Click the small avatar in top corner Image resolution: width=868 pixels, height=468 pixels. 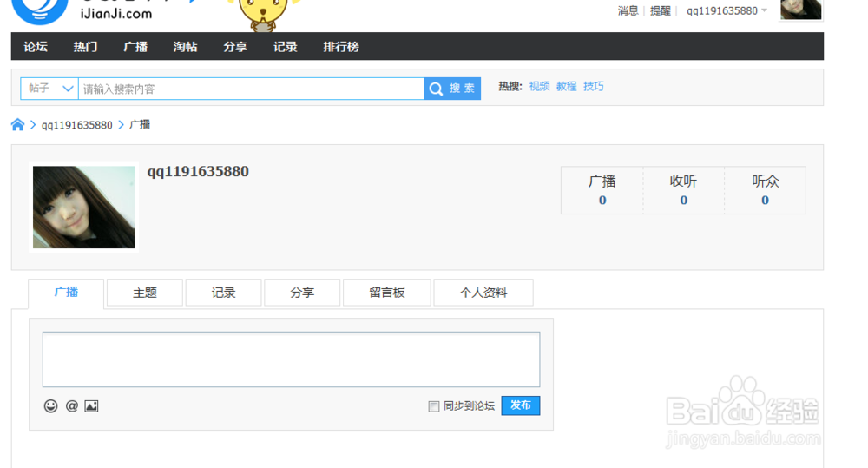(800, 10)
